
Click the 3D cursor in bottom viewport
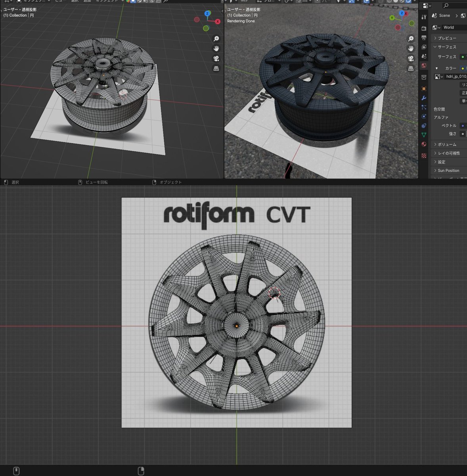tap(274, 293)
